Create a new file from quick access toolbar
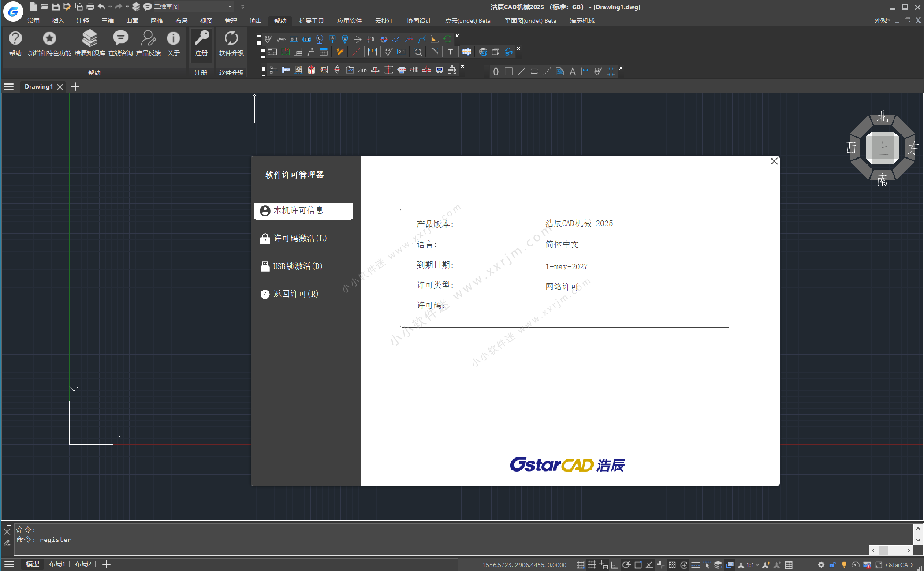The height and width of the screenshot is (571, 924). [x=33, y=7]
